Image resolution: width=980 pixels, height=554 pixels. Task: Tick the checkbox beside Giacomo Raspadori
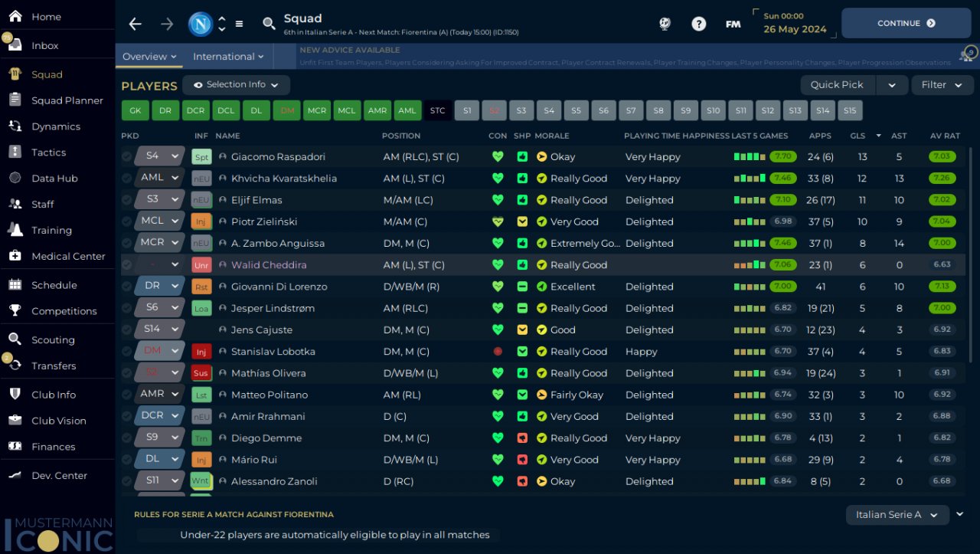point(127,156)
